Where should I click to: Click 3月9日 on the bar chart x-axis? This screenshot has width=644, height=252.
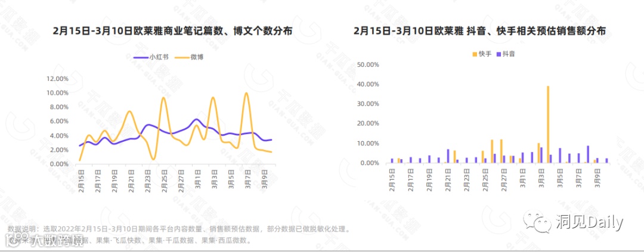click(598, 178)
